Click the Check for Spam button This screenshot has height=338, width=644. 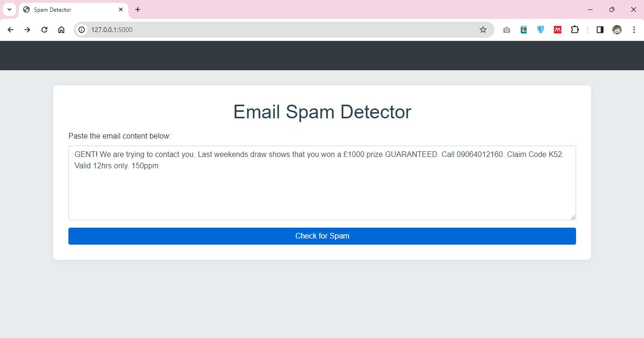coord(322,236)
